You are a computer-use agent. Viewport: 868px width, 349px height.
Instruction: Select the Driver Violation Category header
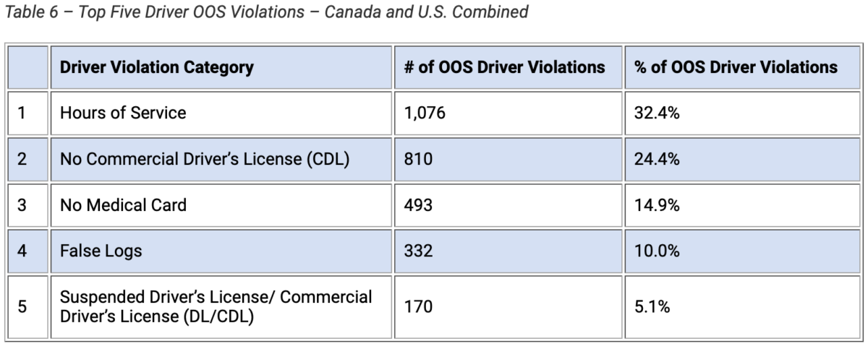[156, 67]
